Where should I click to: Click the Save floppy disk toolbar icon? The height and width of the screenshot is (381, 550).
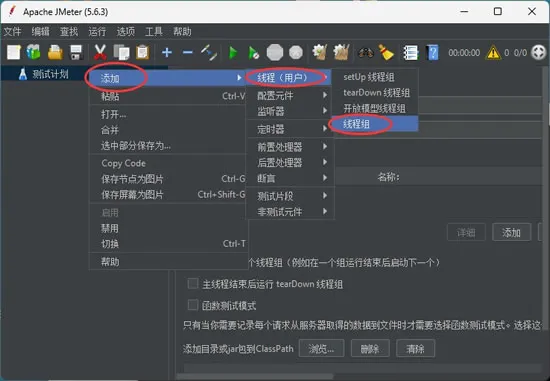[x=76, y=53]
